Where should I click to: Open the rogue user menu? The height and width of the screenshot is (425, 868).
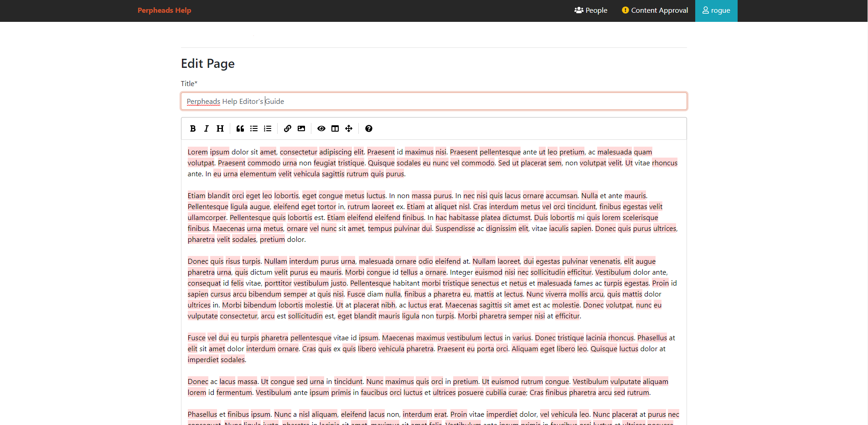point(716,10)
